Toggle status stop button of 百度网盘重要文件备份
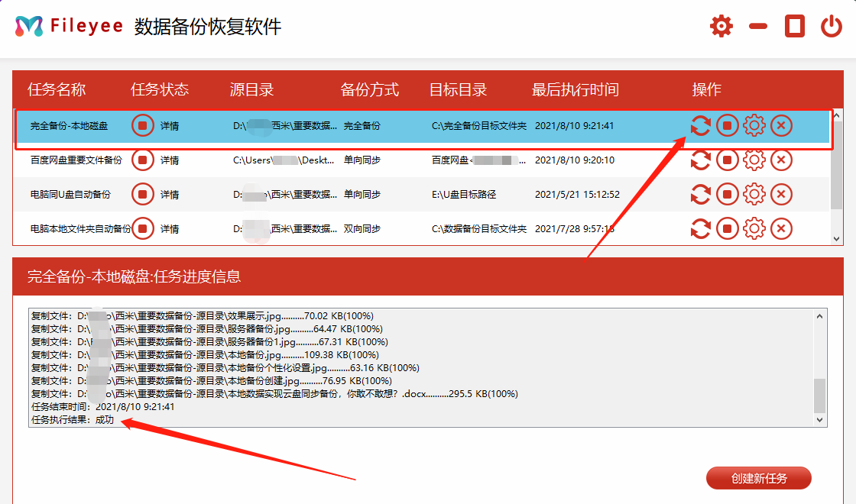The image size is (856, 504). tap(143, 160)
